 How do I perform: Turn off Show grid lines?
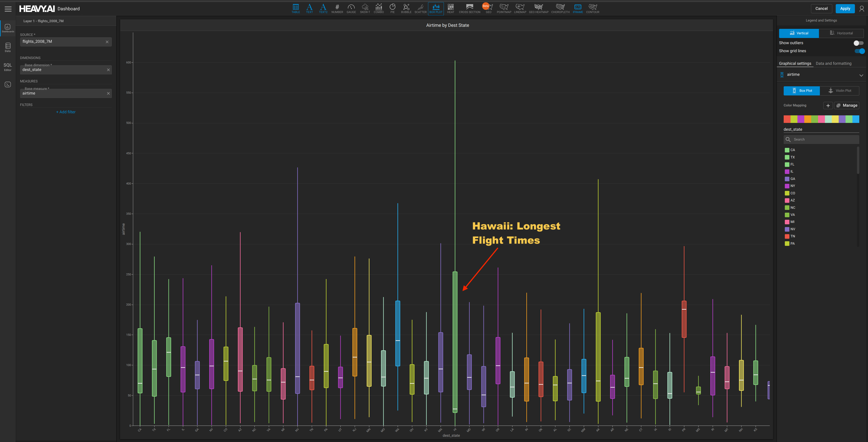[859, 51]
